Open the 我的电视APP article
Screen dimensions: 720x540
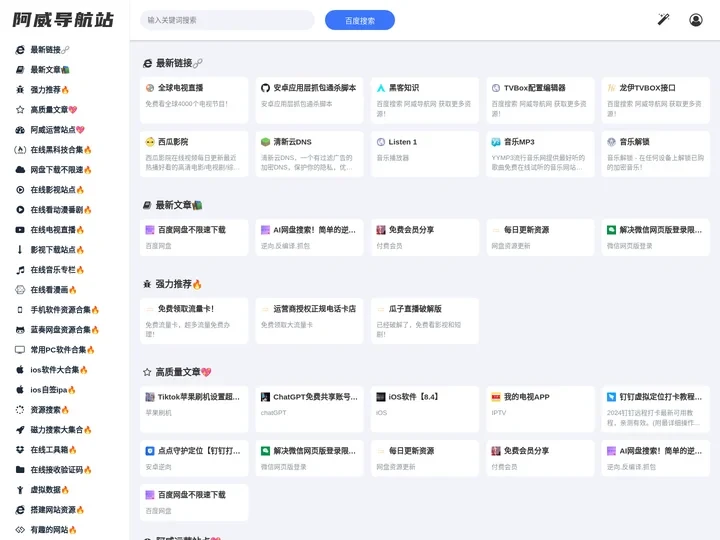tap(540, 409)
